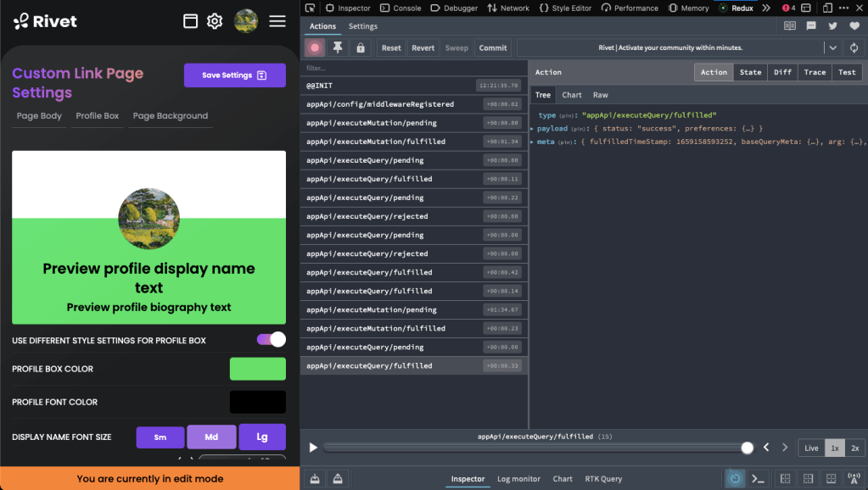Commit the current state
The width and height of the screenshot is (868, 490).
(x=492, y=47)
